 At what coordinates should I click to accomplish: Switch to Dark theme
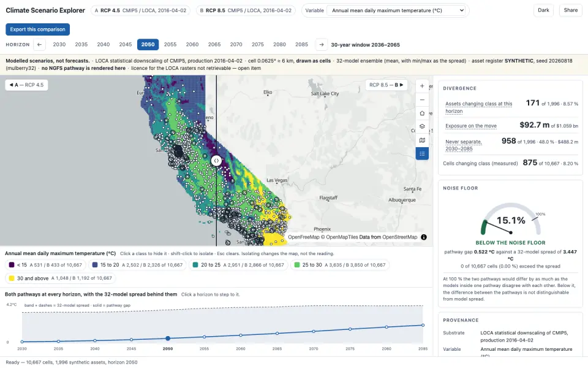543,10
